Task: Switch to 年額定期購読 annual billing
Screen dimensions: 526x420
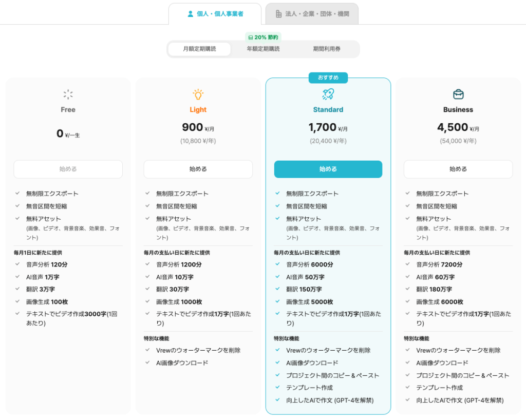Action: point(263,49)
